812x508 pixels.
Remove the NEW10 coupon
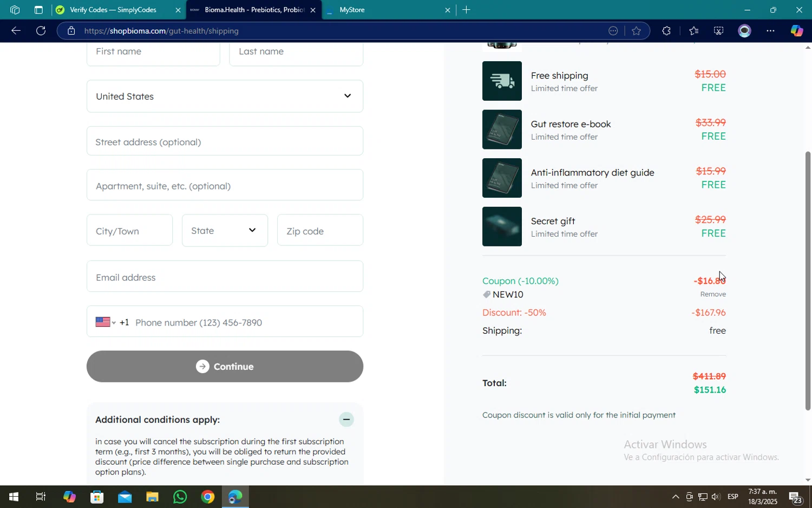pyautogui.click(x=713, y=294)
